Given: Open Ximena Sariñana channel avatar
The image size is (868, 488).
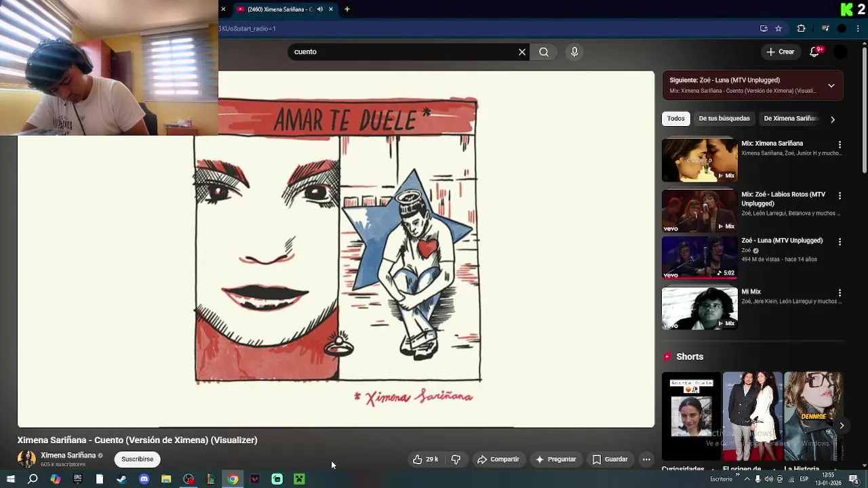Looking at the screenshot, I should click(x=26, y=459).
